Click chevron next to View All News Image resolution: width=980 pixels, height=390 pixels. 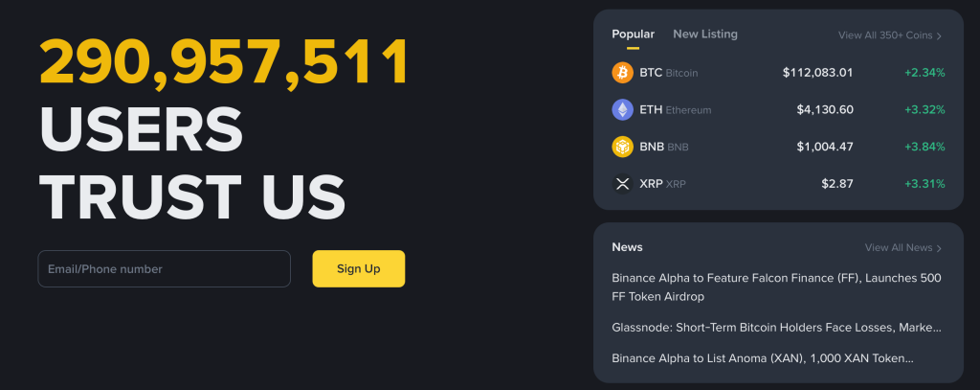coord(940,248)
